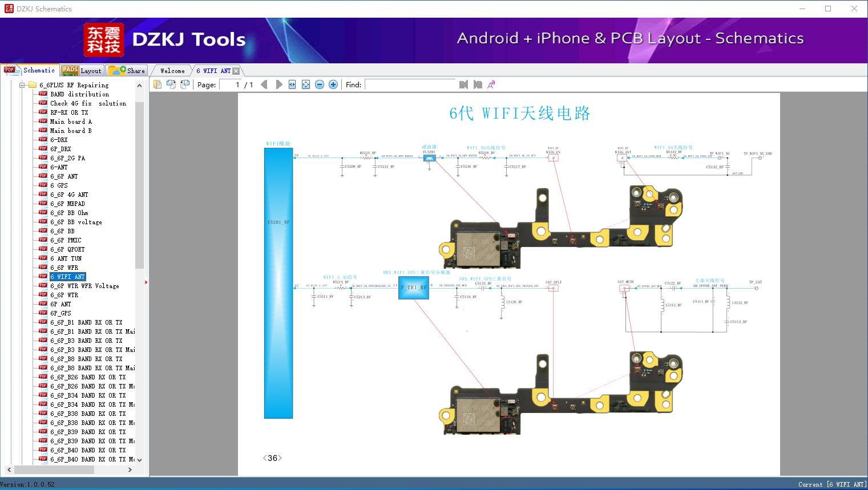This screenshot has height=490, width=868.
Task: Click the page number input field
Action: pos(230,84)
